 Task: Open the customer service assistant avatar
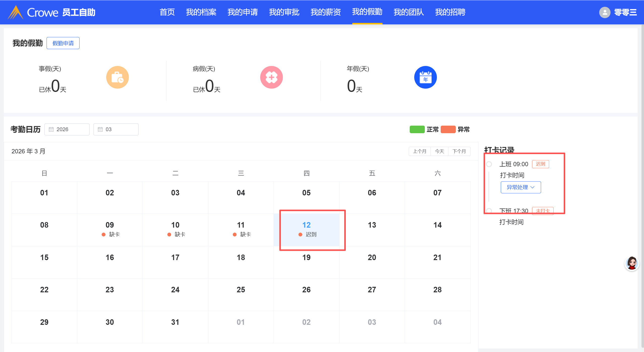click(632, 263)
